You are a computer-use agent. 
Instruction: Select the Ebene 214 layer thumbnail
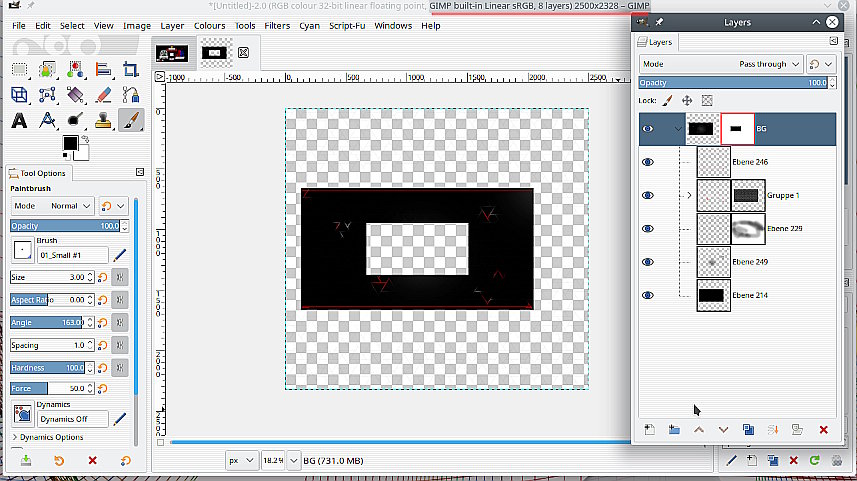(712, 295)
